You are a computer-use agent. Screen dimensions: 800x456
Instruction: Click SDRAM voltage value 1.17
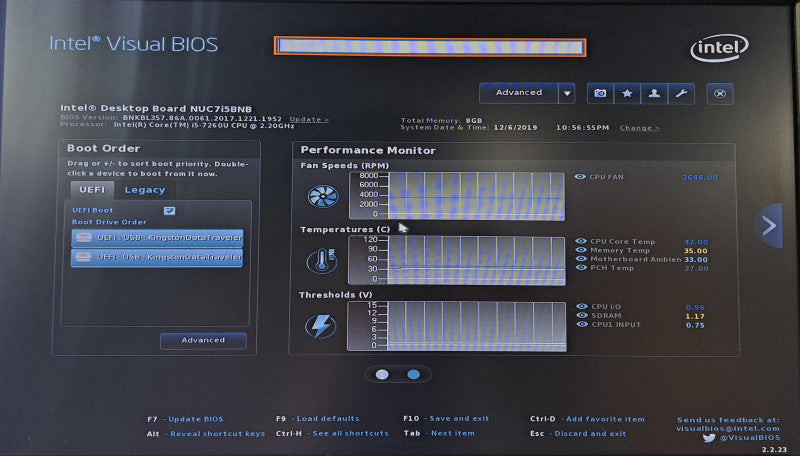coord(695,316)
